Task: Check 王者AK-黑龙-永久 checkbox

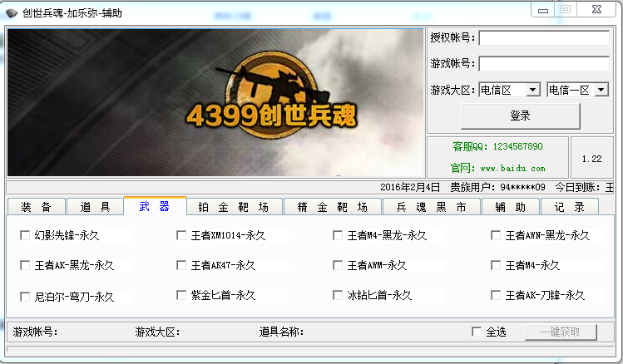Action: (x=25, y=265)
